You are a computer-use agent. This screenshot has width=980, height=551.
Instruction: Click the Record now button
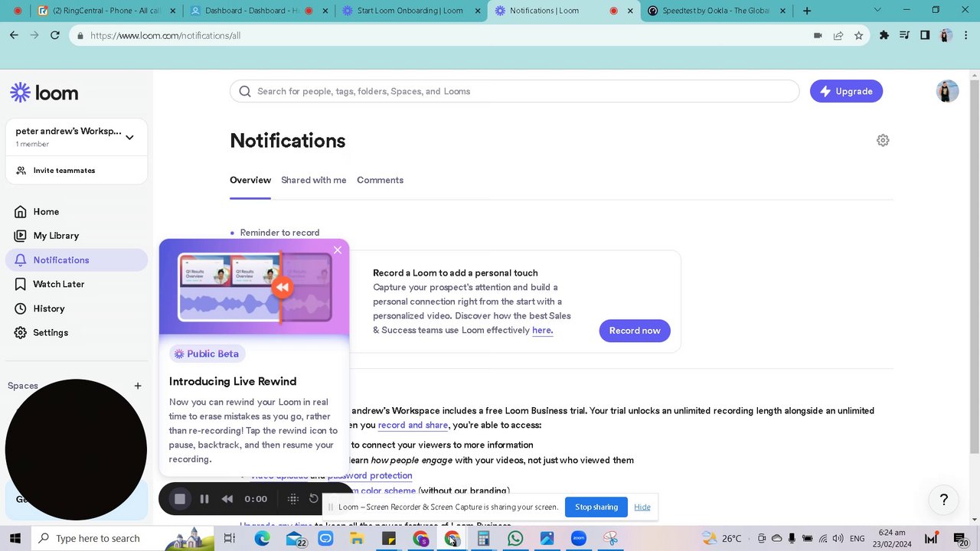635,331
